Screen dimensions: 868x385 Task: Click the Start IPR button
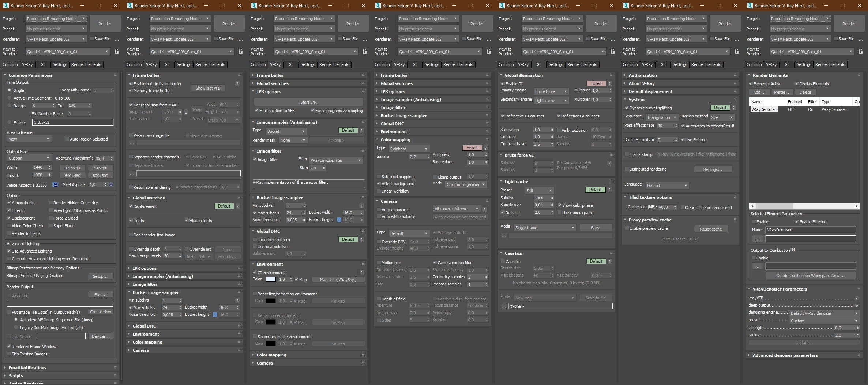308,102
